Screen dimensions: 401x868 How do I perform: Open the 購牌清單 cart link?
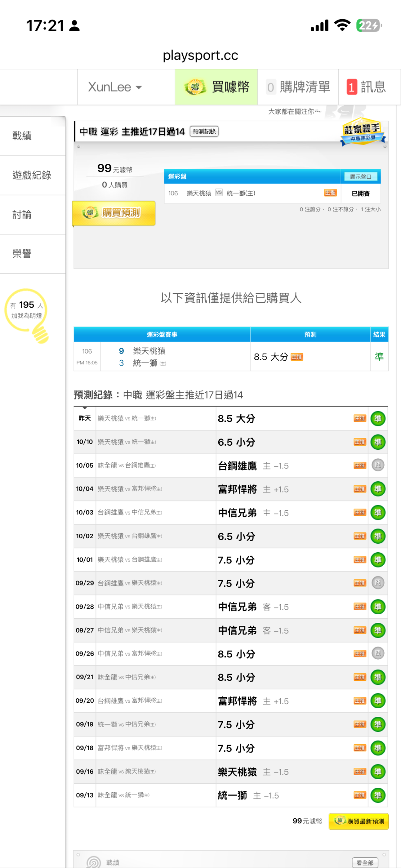click(x=299, y=87)
